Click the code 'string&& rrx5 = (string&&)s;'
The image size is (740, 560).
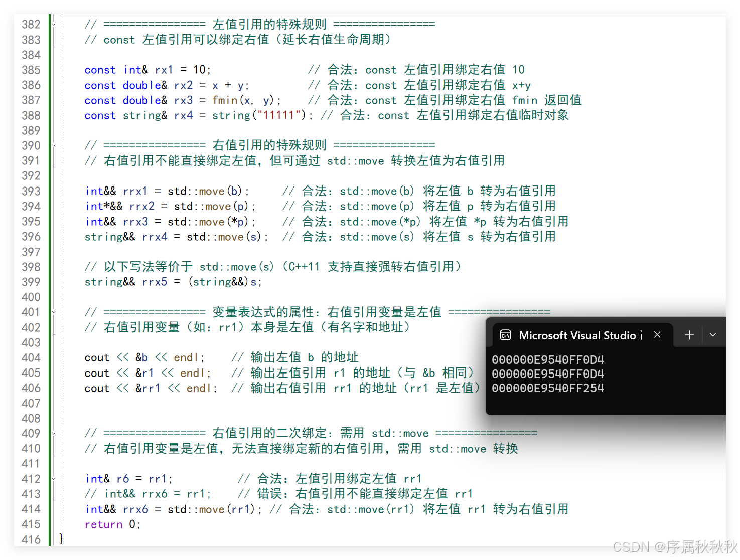pos(173,282)
